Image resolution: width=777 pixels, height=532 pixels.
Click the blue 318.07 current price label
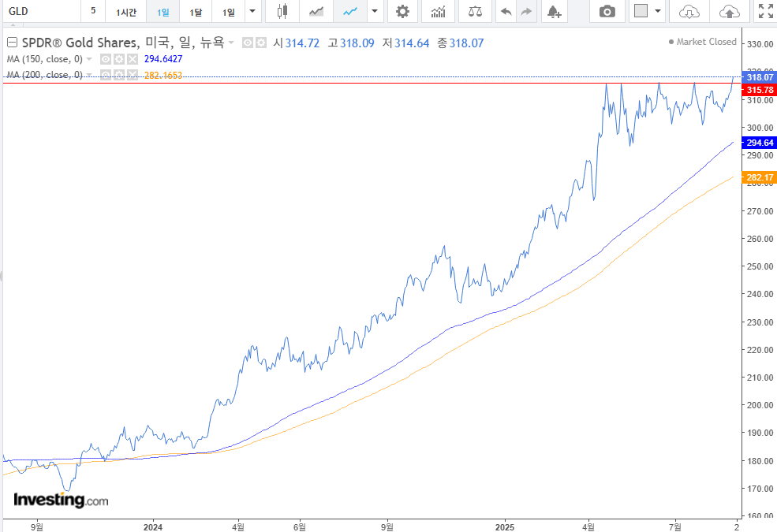(760, 77)
